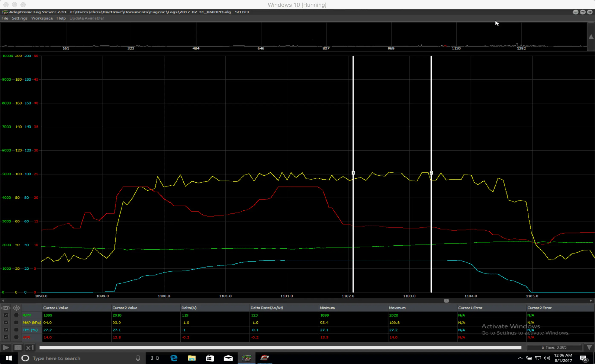Click the target/focus column icon
The width and height of the screenshot is (595, 364).
(x=16, y=308)
